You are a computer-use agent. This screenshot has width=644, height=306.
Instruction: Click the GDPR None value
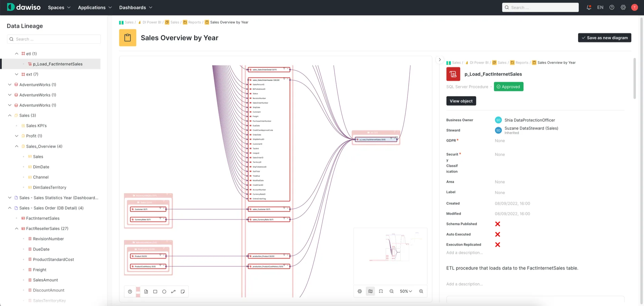500,141
